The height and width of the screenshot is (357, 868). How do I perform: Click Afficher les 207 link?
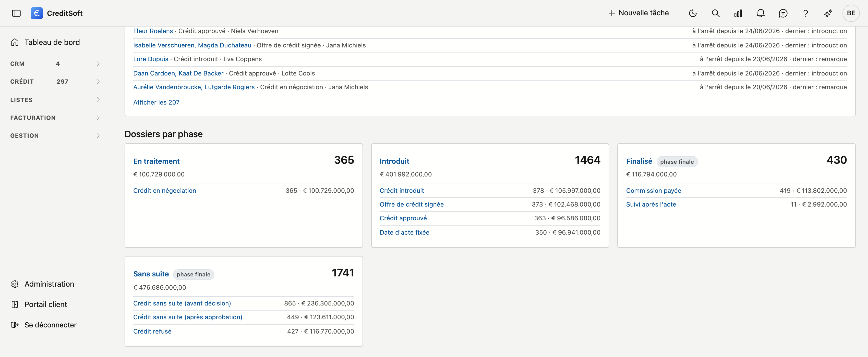[x=156, y=102]
